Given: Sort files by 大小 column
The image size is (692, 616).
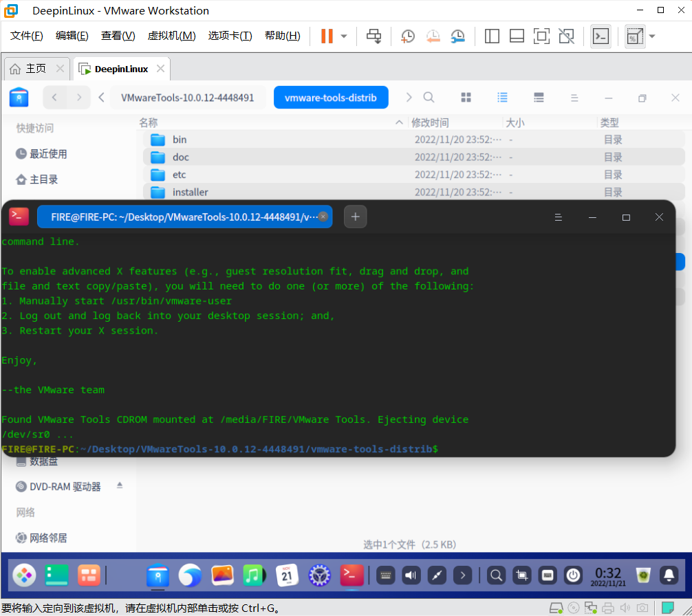Looking at the screenshot, I should coord(515,122).
